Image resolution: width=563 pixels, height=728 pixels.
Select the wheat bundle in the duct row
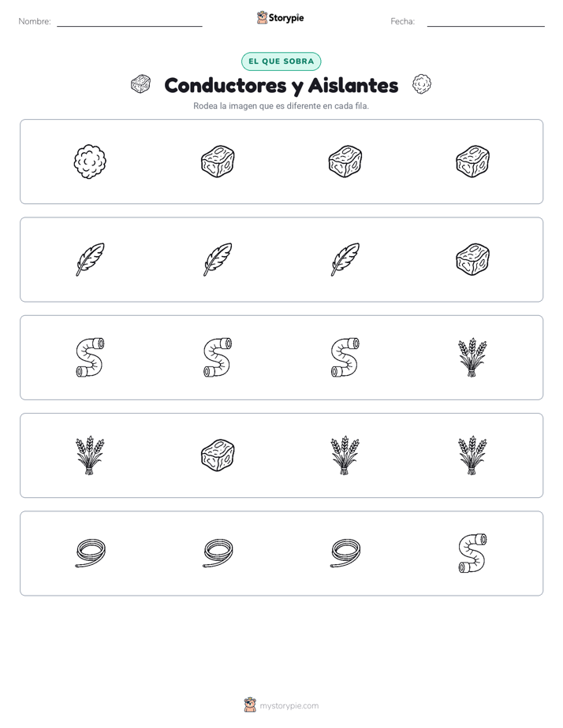(472, 358)
